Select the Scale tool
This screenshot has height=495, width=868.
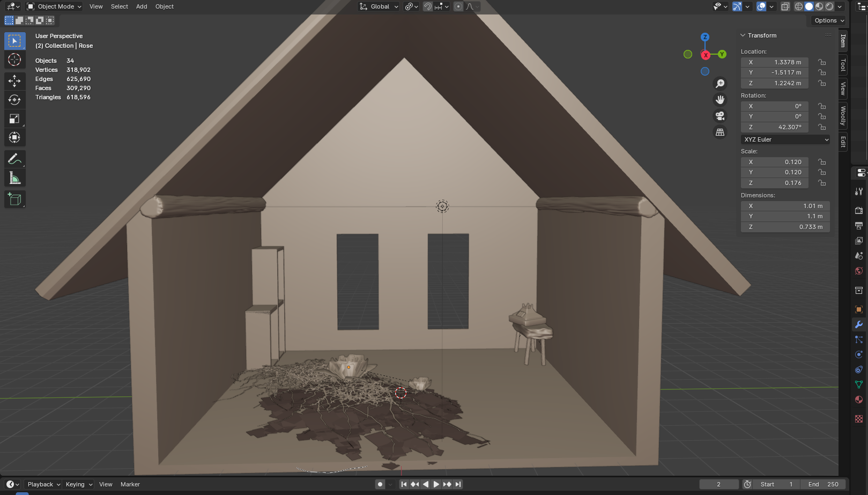point(14,119)
